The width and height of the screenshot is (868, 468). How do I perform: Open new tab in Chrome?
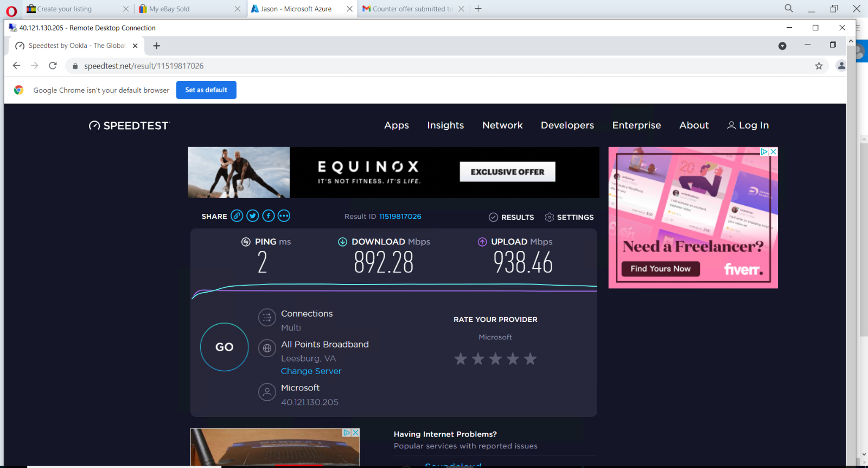[157, 46]
